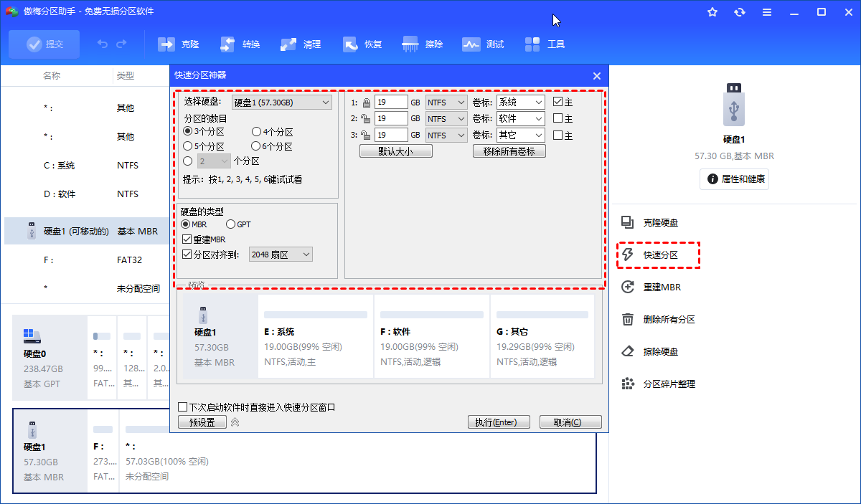Screen dimensions: 861x504
Task: Open the 转换 convert tool
Action: pyautogui.click(x=240, y=44)
